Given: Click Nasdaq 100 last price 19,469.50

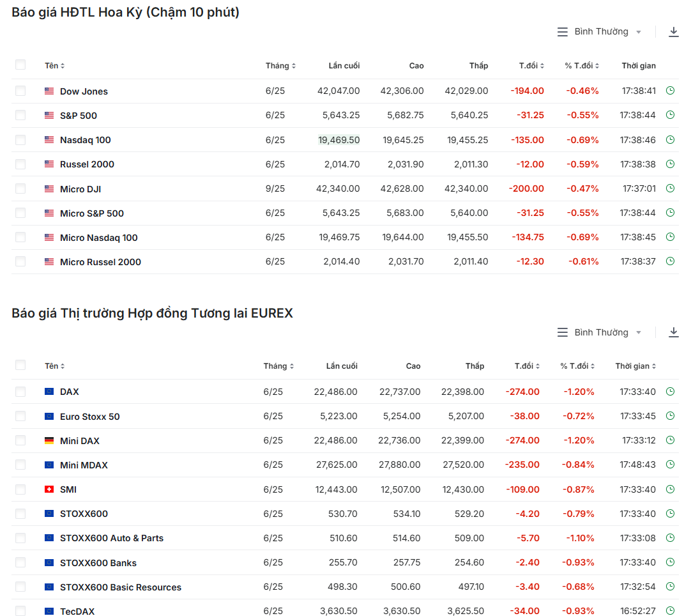Looking at the screenshot, I should (339, 140).
